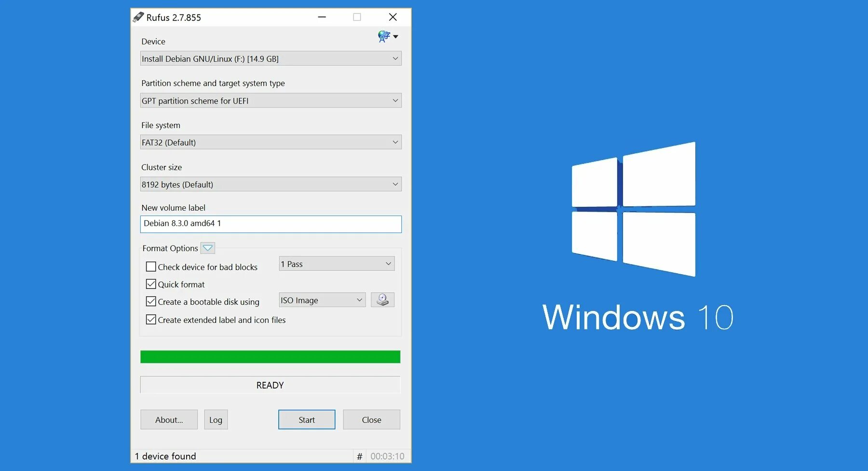Toggle Check device for bad blocks

[151, 267]
